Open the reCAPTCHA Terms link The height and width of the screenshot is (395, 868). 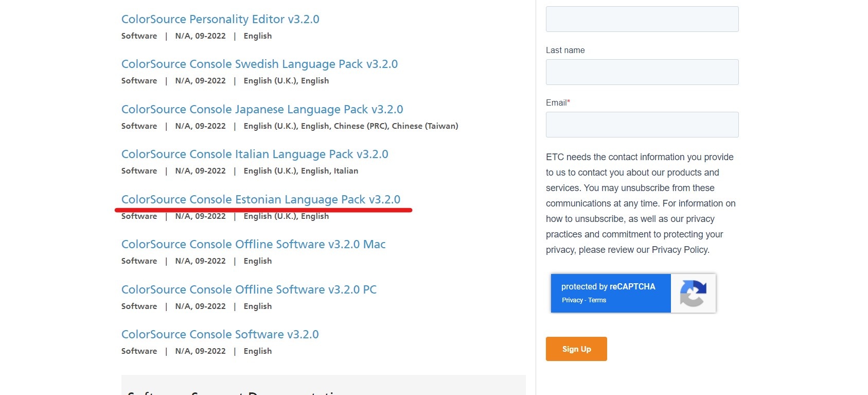597,300
